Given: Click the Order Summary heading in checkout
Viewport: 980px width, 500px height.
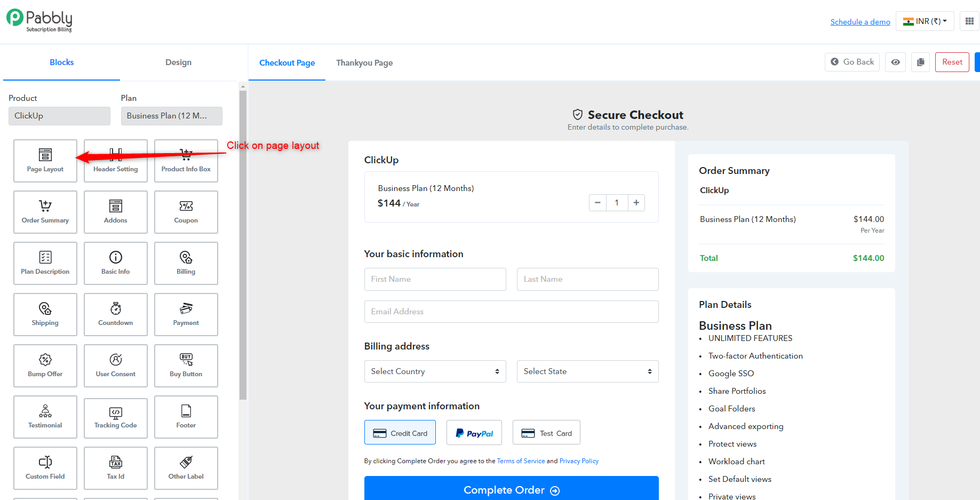Looking at the screenshot, I should click(734, 171).
